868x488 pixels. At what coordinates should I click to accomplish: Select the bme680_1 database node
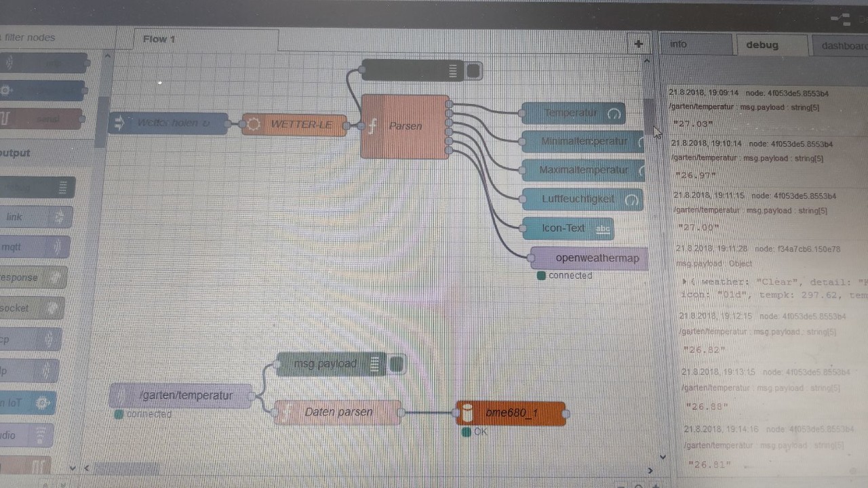pyautogui.click(x=511, y=413)
